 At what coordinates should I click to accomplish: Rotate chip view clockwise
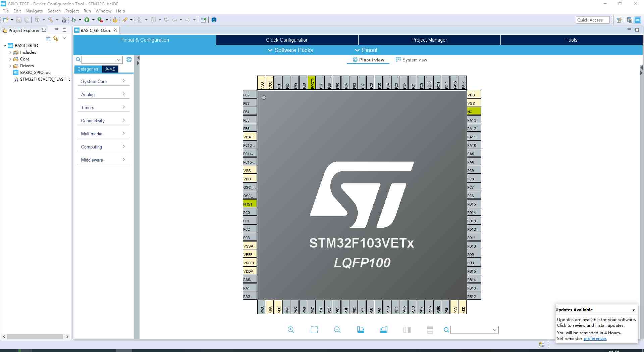[361, 330]
